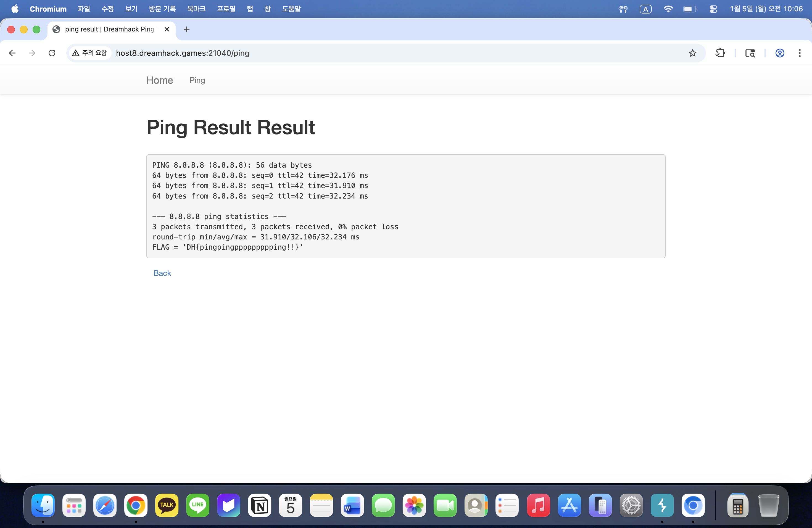Screen dimensions: 812x528
Task: Click the address bar URL field
Action: [x=341, y=53]
